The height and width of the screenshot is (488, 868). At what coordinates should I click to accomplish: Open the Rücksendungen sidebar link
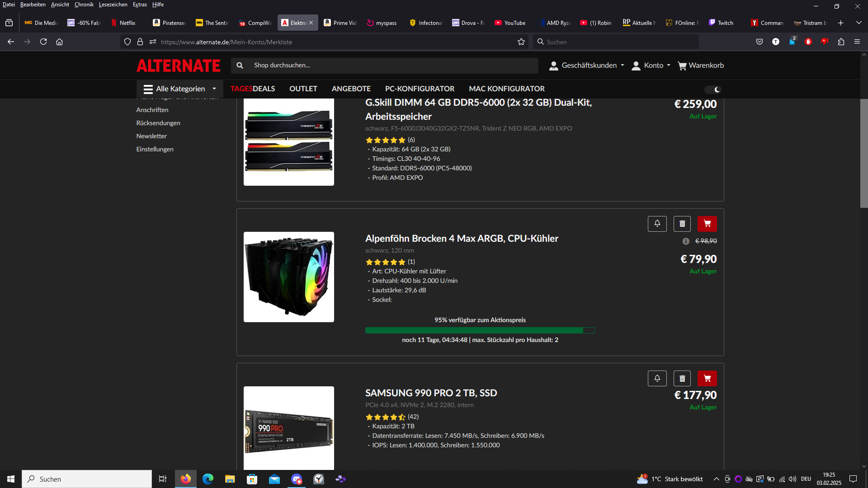(158, 123)
